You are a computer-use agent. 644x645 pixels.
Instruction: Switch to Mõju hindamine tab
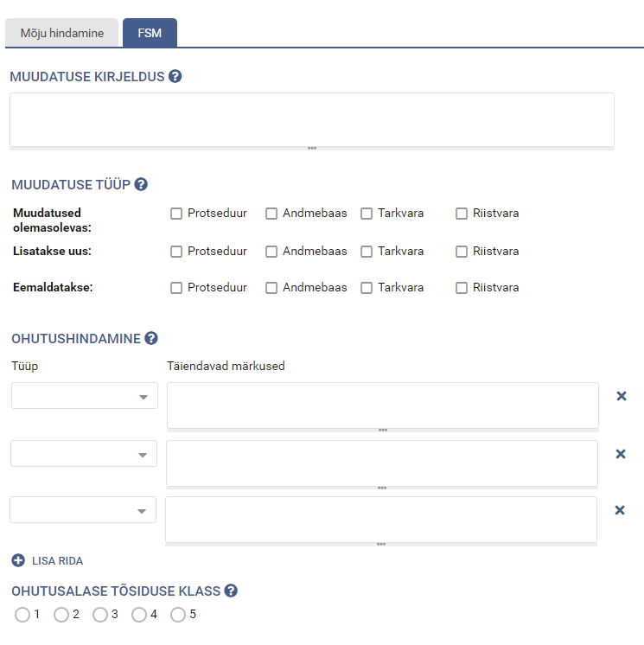pos(61,33)
